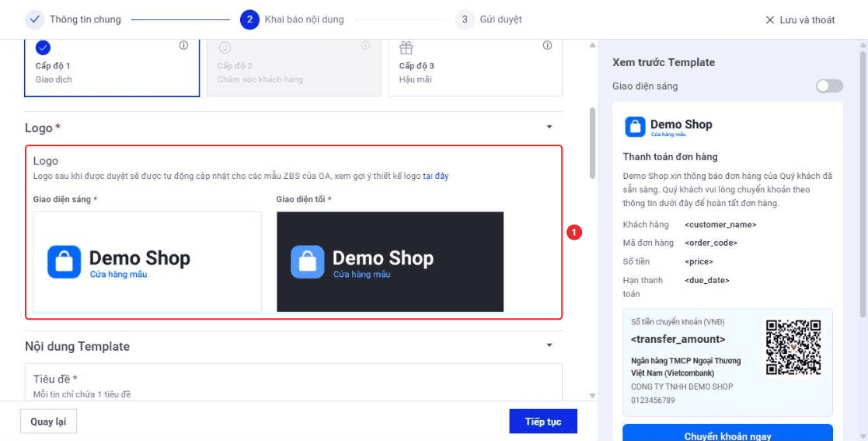Click the X icon beside Lưu và thoát

769,20
